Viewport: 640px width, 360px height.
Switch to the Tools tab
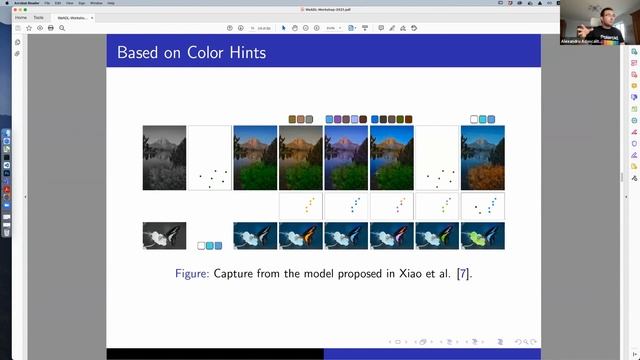click(38, 18)
